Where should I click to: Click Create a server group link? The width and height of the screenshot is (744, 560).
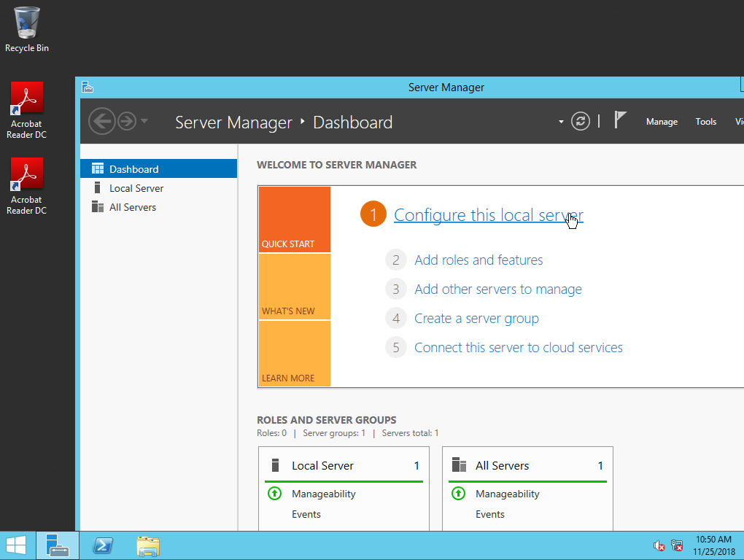point(476,319)
